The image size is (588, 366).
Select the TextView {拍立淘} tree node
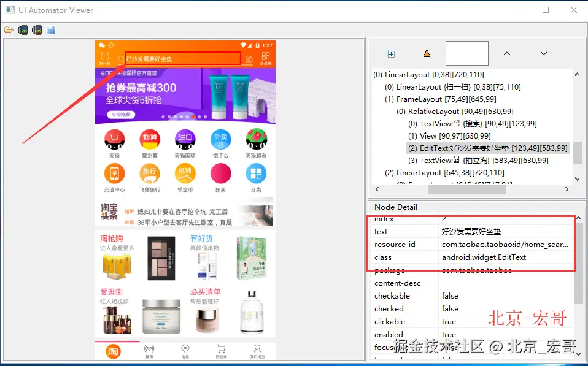point(478,161)
